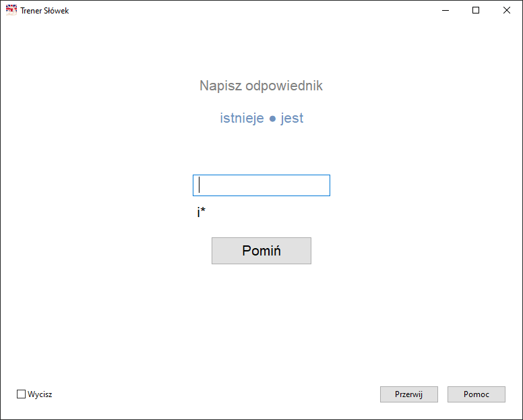523x420 pixels.
Task: Toggle the Wycisz checkbox box
Action: [21, 394]
